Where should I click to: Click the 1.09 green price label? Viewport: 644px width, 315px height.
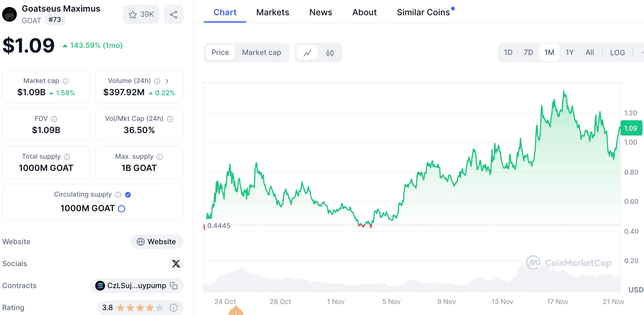[631, 128]
